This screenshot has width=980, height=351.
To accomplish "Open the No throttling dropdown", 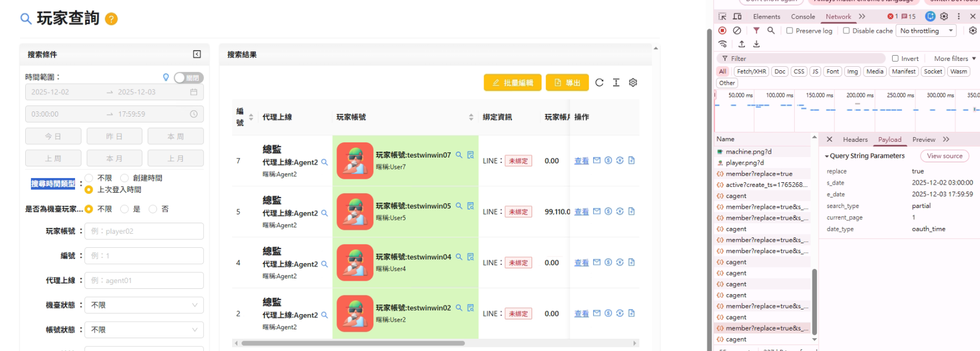I will pos(925,31).
